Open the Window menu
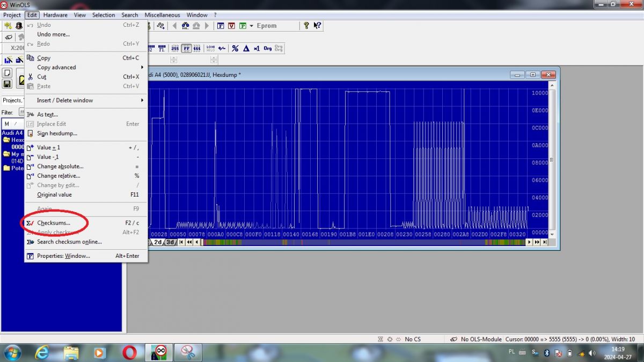This screenshot has height=362, width=644. coord(197,15)
